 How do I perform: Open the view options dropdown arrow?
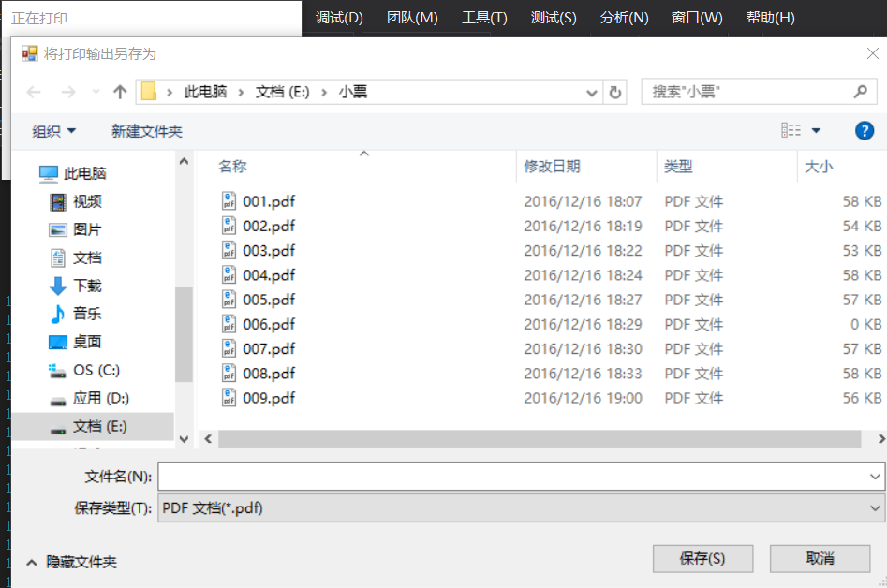[816, 130]
